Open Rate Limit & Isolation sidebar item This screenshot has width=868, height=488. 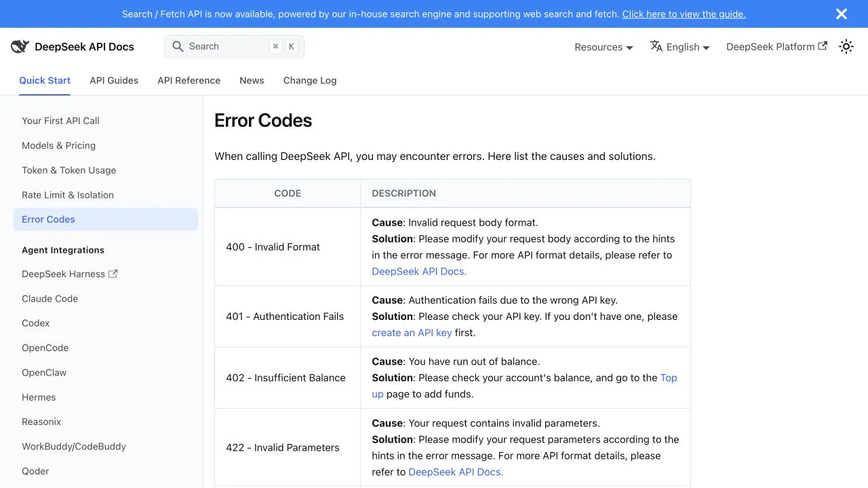(106, 195)
